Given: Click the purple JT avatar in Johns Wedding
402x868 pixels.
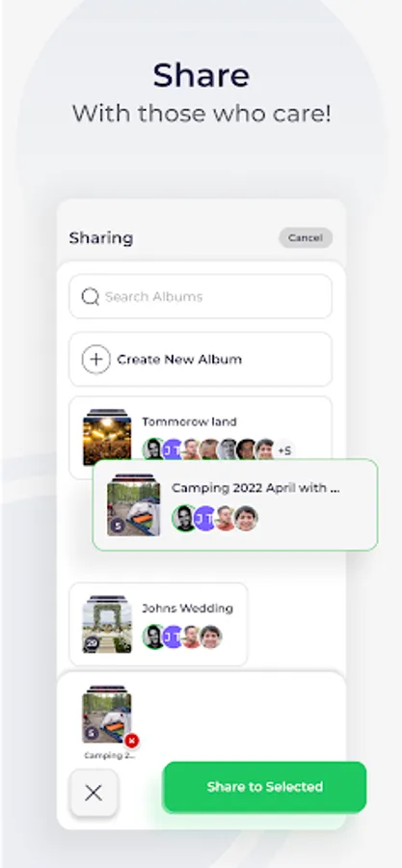Looking at the screenshot, I should 174,637.
